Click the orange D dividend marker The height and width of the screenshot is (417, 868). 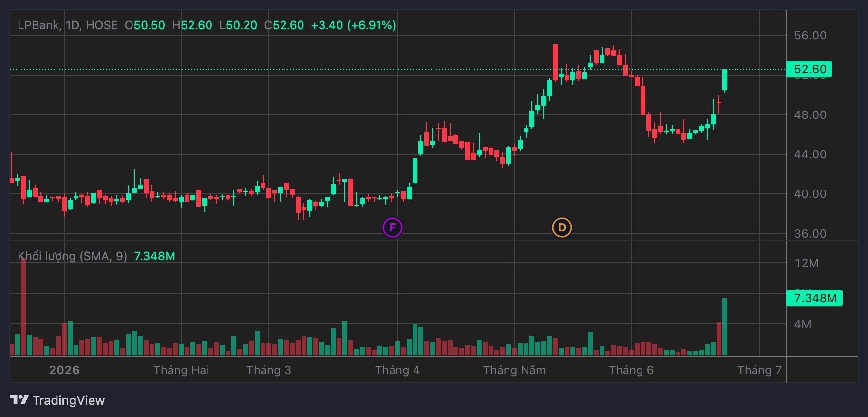(562, 227)
